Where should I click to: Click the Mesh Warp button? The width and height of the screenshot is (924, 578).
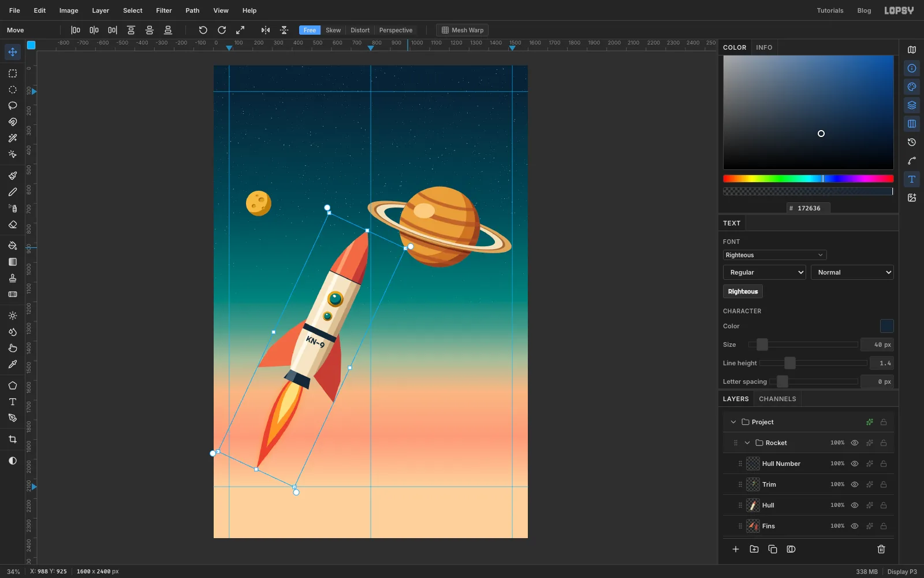point(463,30)
